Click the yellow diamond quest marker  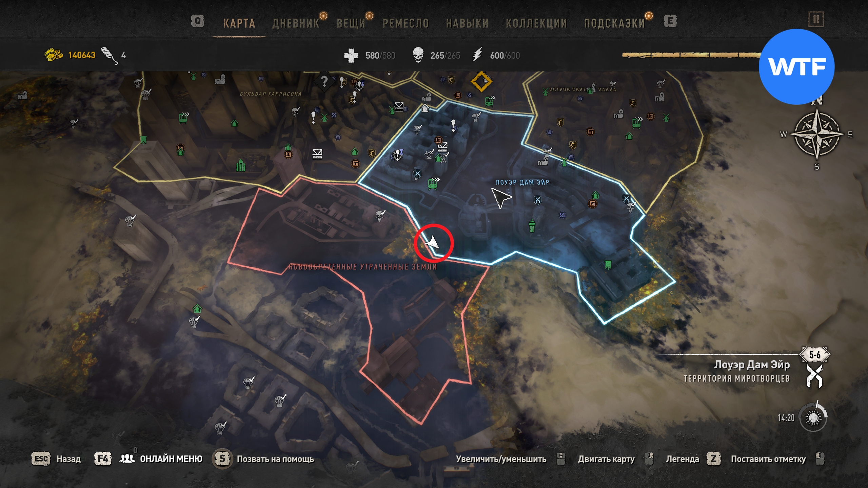481,81
